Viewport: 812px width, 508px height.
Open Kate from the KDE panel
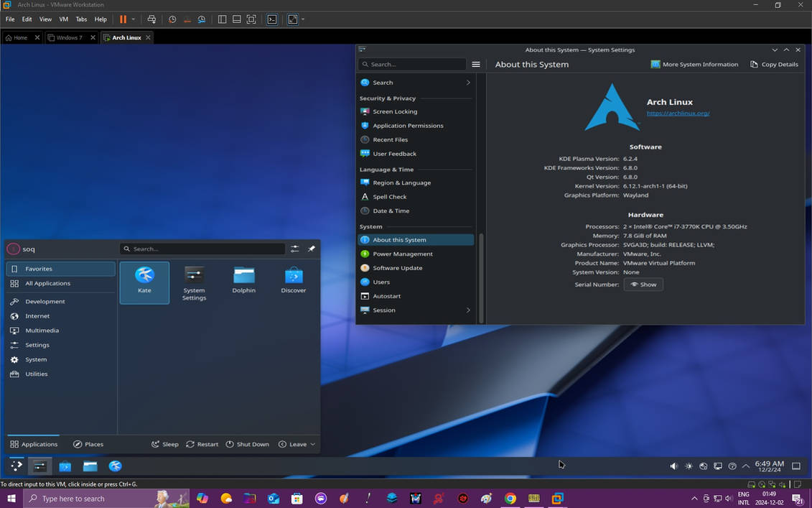click(115, 466)
